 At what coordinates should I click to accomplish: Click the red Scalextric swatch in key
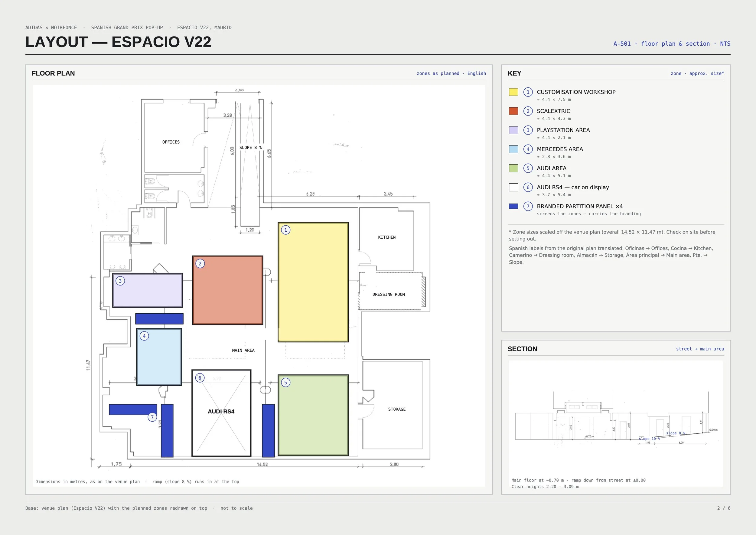tap(513, 111)
